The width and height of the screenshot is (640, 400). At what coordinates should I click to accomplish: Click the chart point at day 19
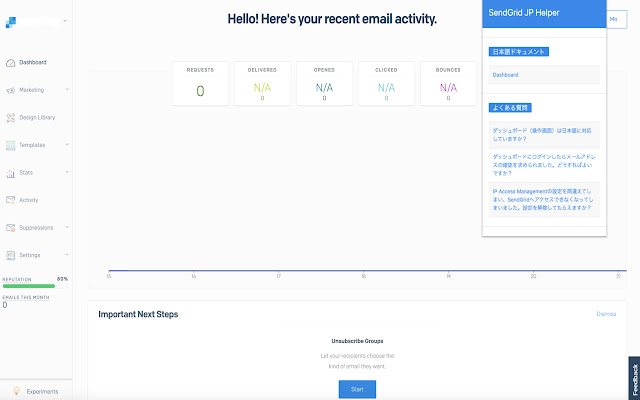[x=448, y=270]
